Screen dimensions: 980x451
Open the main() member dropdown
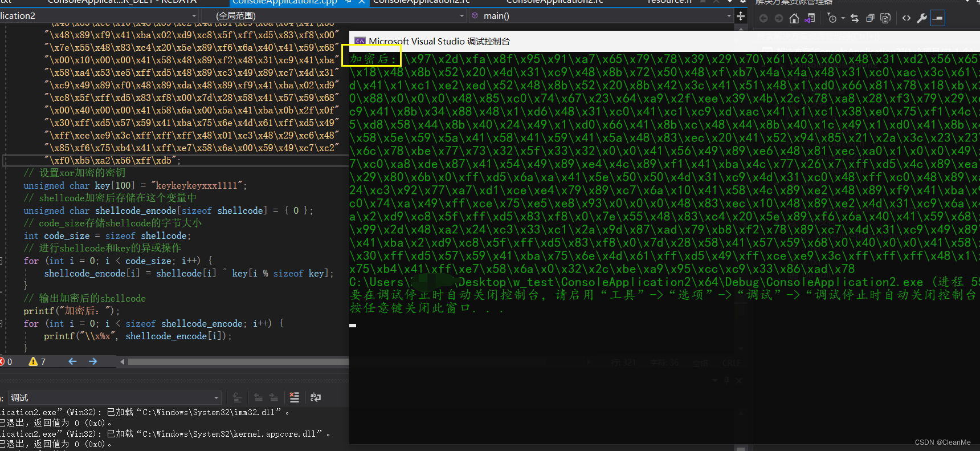601,16
